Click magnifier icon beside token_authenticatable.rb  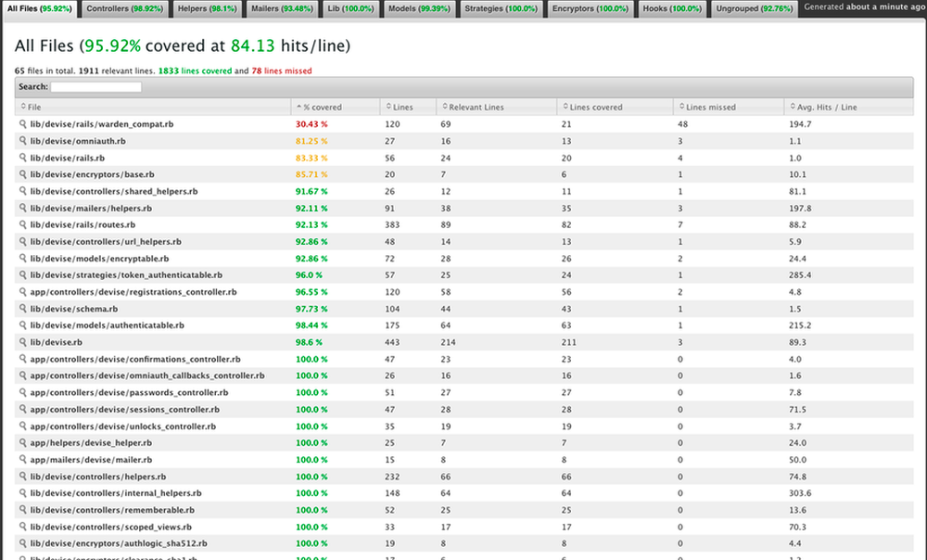pyautogui.click(x=23, y=275)
